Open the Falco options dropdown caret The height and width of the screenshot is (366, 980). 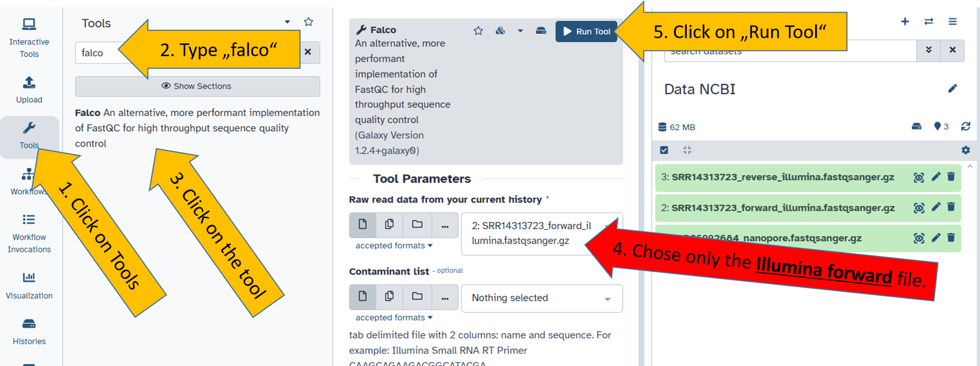(x=520, y=31)
